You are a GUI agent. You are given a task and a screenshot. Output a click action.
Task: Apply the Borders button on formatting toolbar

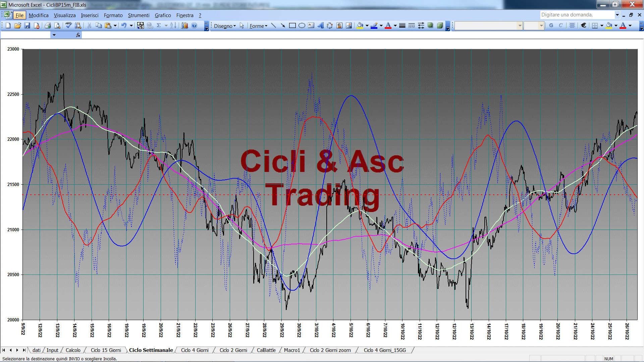[595, 25]
